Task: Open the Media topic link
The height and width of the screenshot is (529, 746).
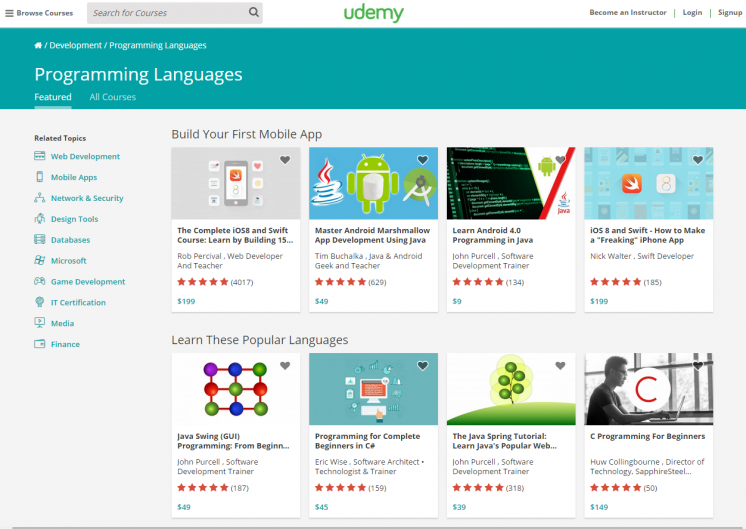Action: tap(62, 323)
